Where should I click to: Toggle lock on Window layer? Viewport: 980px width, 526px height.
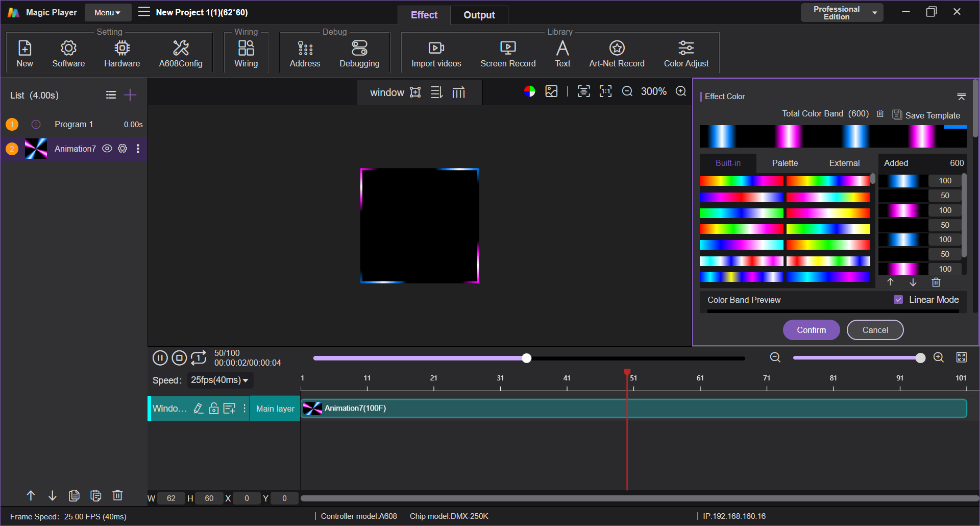pos(214,408)
